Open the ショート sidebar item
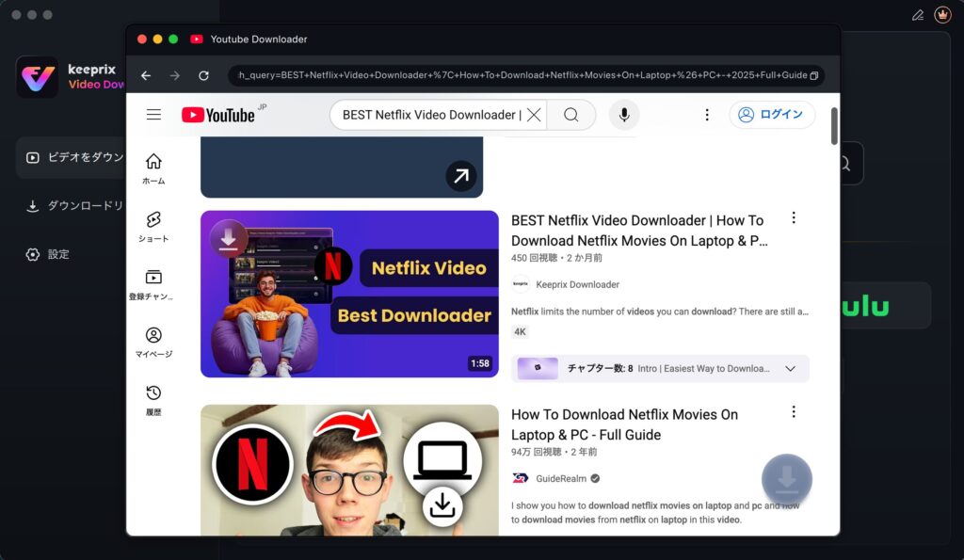964x560 pixels. [x=153, y=227]
